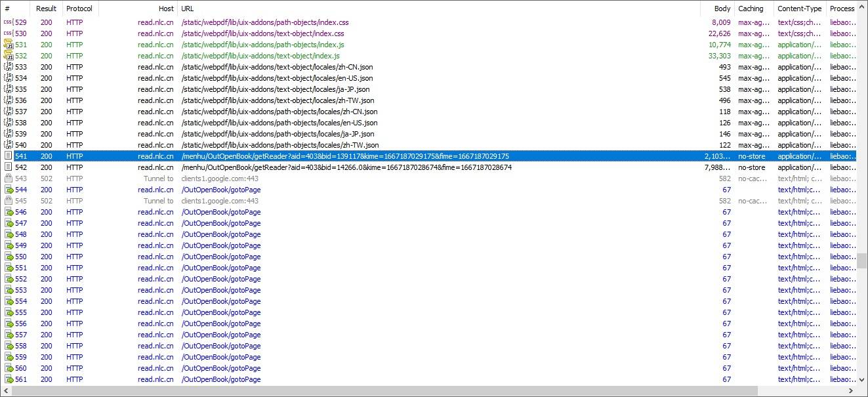The image size is (868, 397).
Task: Select the clients1.google.com tunnel row 543
Action: click(x=220, y=178)
